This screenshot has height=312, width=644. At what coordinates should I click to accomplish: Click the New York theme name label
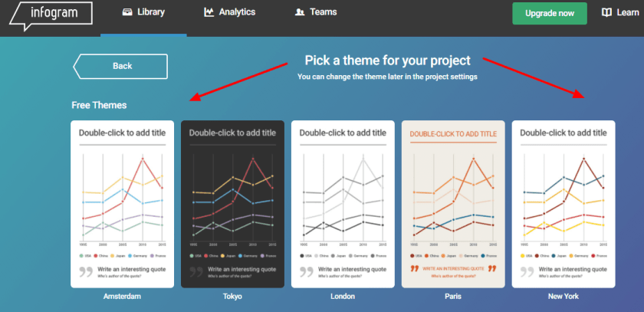pos(563,296)
